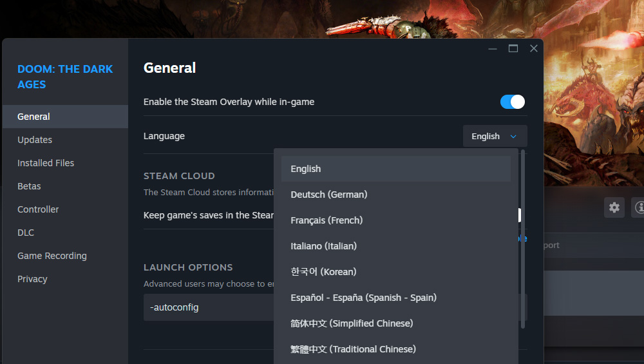Image resolution: width=644 pixels, height=364 pixels.
Task: Open the General settings tab
Action: click(65, 117)
